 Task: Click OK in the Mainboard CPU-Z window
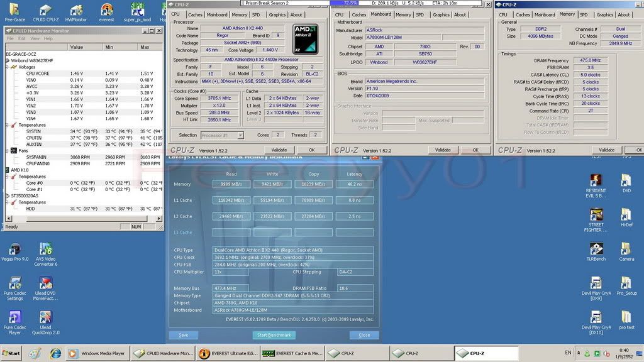pos(475,150)
